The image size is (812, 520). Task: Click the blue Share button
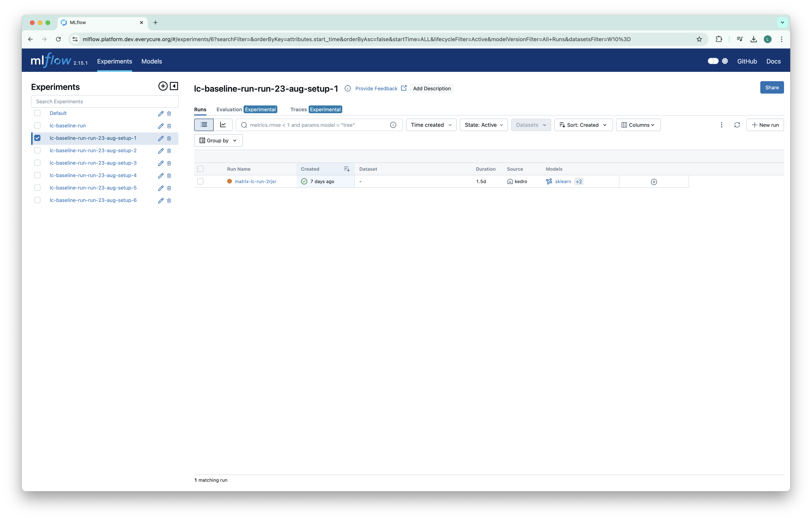[772, 87]
